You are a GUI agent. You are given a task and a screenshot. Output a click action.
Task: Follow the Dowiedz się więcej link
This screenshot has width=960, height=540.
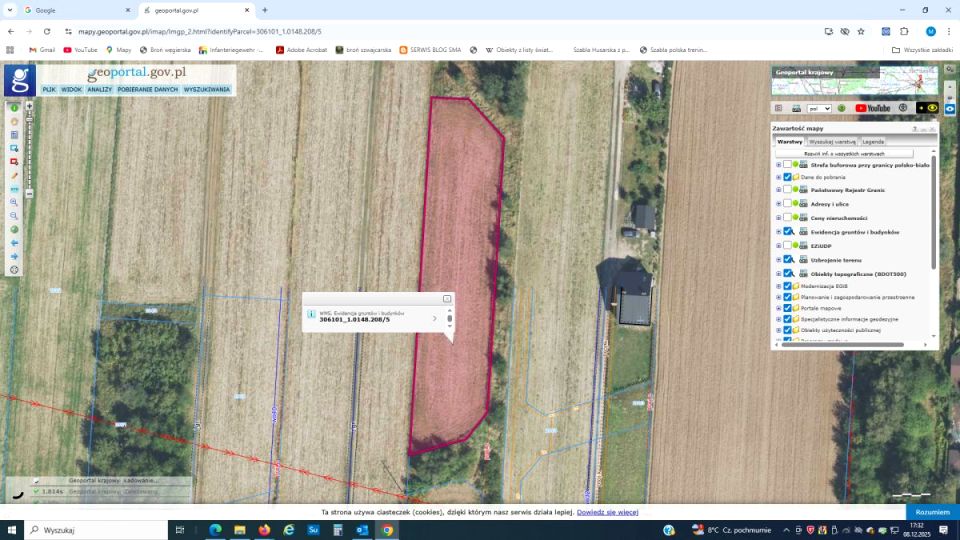tap(607, 512)
